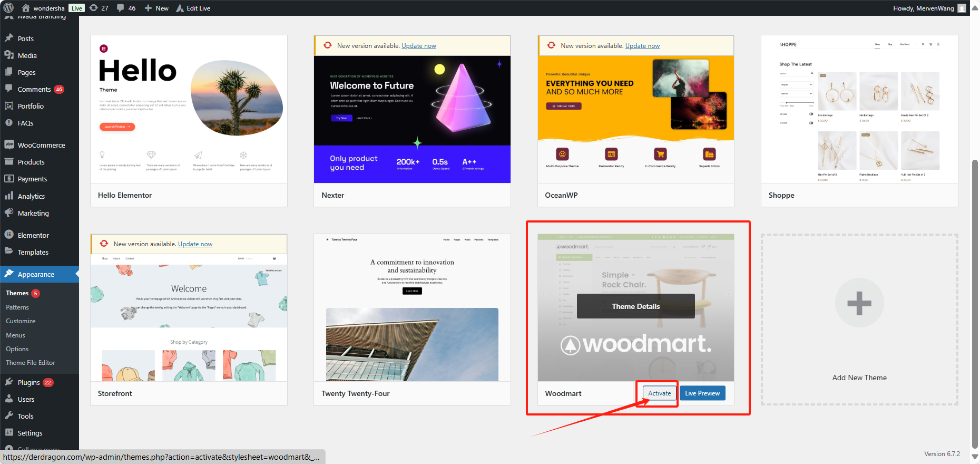Click the Posts pin icon in sidebar
Viewport: 980px width, 464px height.
click(9, 38)
